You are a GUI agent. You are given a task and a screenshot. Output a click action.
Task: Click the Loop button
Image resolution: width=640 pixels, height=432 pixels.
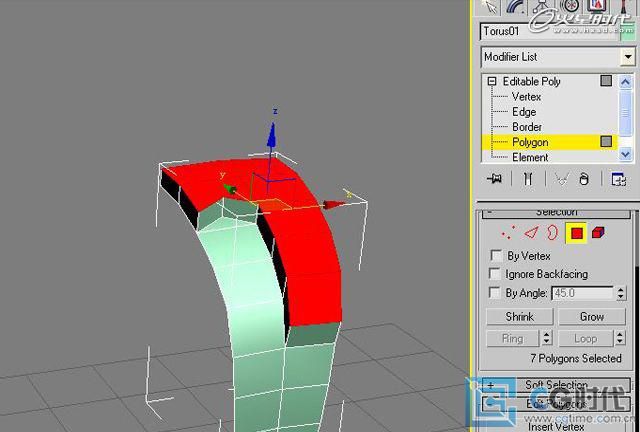click(x=586, y=339)
